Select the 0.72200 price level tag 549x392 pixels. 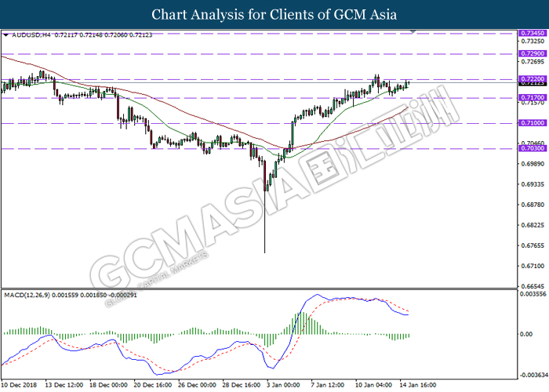[531, 80]
